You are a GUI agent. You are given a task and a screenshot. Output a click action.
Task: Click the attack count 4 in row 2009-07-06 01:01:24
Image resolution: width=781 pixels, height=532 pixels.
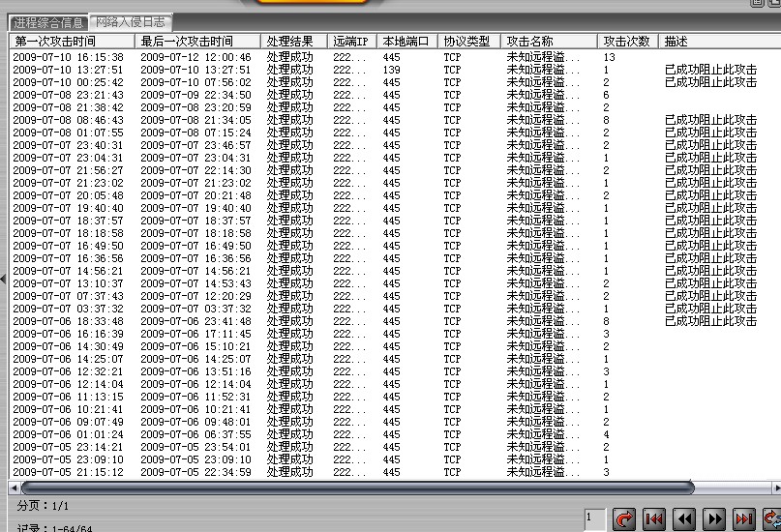click(606, 434)
